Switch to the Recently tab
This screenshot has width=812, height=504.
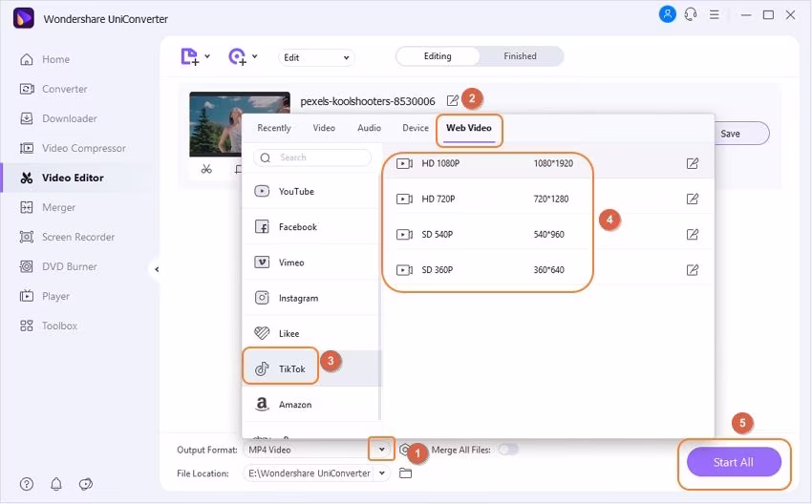click(274, 128)
